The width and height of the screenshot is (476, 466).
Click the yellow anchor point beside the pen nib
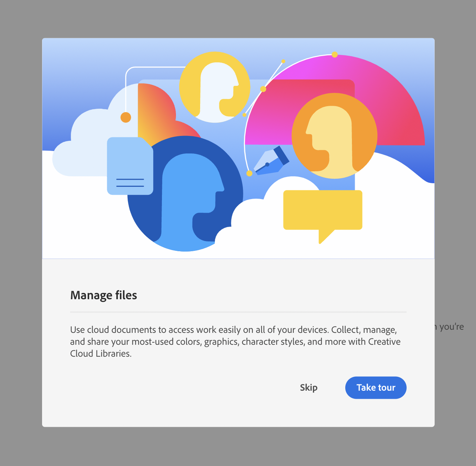click(249, 173)
